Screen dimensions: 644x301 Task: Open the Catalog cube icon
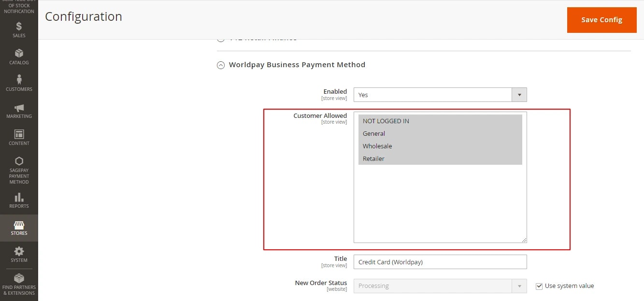(19, 53)
